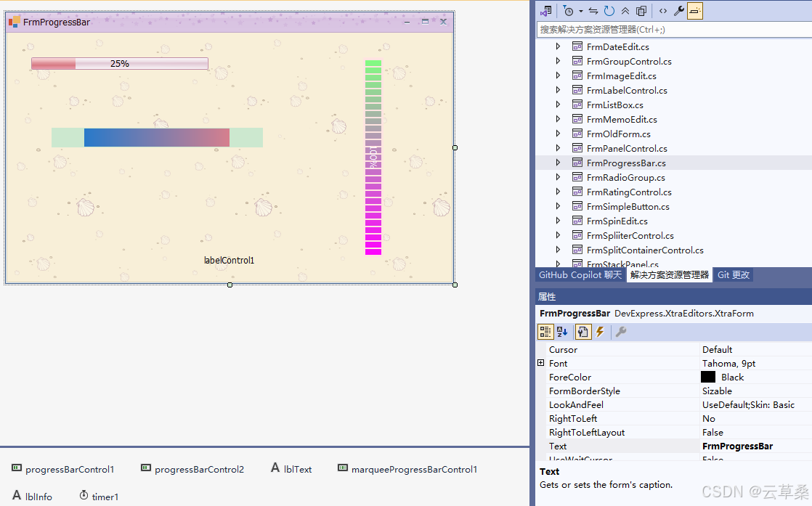Click the Text property value FrmProgressBar
The width and height of the screenshot is (812, 506).
pyautogui.click(x=737, y=446)
